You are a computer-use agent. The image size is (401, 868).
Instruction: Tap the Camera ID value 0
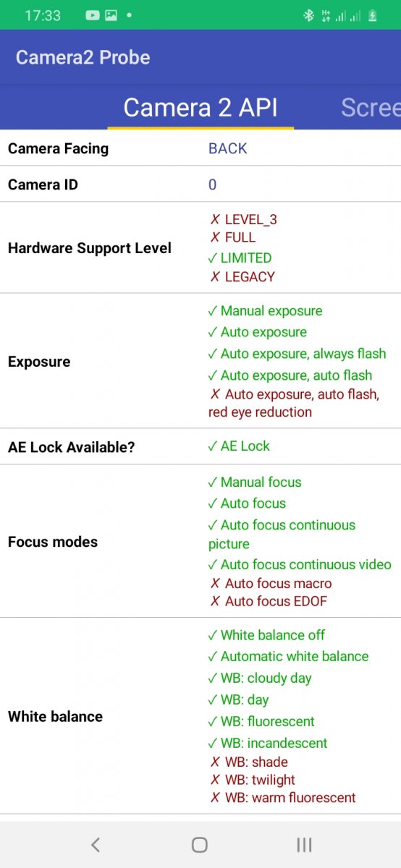[x=212, y=184]
